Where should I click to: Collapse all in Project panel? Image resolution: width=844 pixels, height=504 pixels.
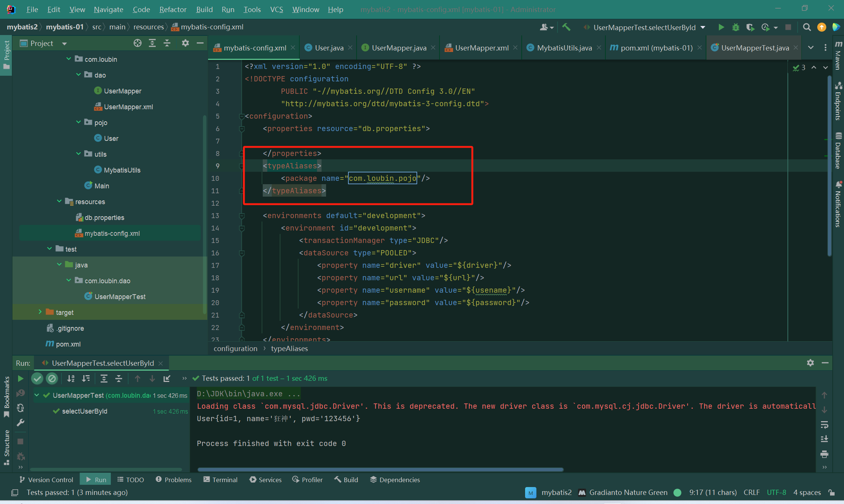tap(167, 43)
